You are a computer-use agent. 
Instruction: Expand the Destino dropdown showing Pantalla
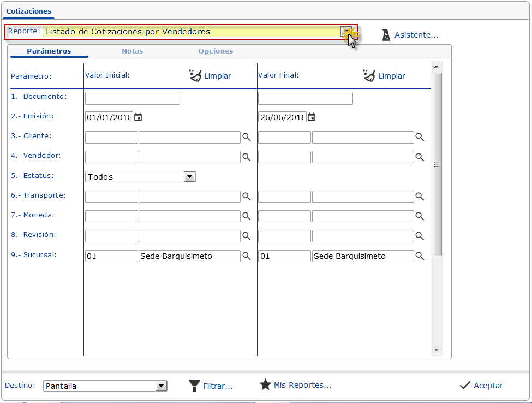tap(161, 386)
